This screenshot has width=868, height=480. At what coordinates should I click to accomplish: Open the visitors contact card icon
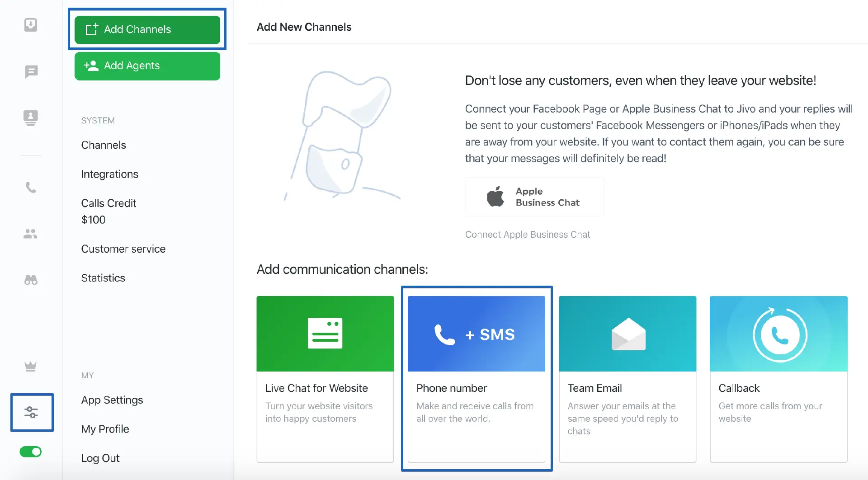pos(31,118)
